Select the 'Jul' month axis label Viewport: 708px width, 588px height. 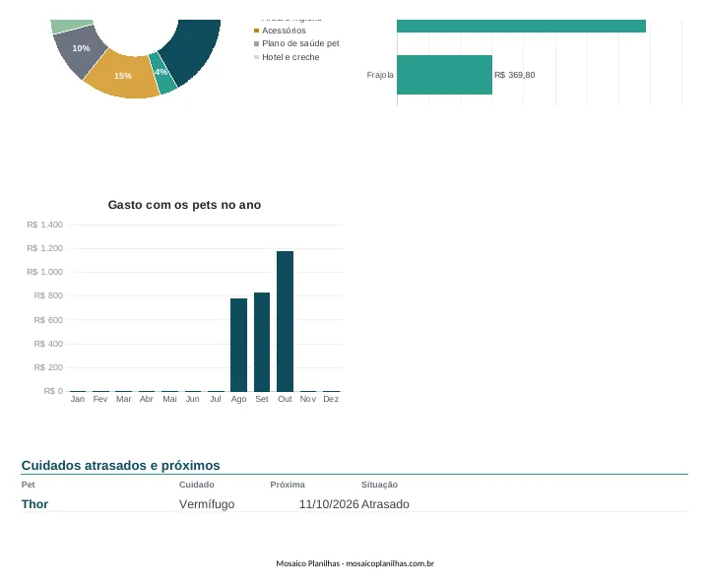coord(216,399)
